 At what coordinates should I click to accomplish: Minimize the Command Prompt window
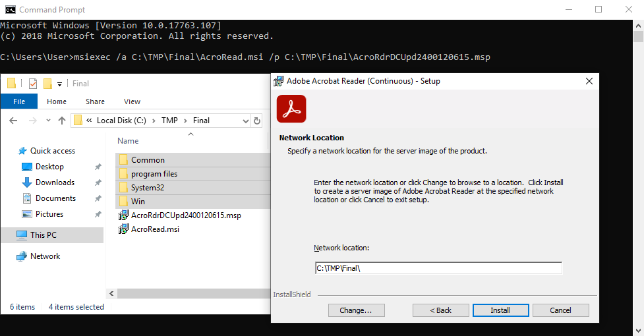(x=569, y=9)
